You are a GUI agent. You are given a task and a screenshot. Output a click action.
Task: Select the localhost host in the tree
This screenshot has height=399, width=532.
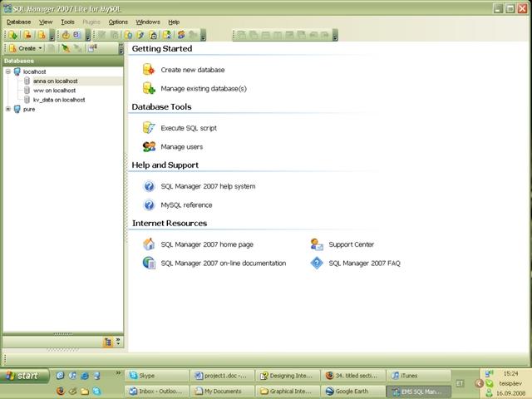[34, 72]
